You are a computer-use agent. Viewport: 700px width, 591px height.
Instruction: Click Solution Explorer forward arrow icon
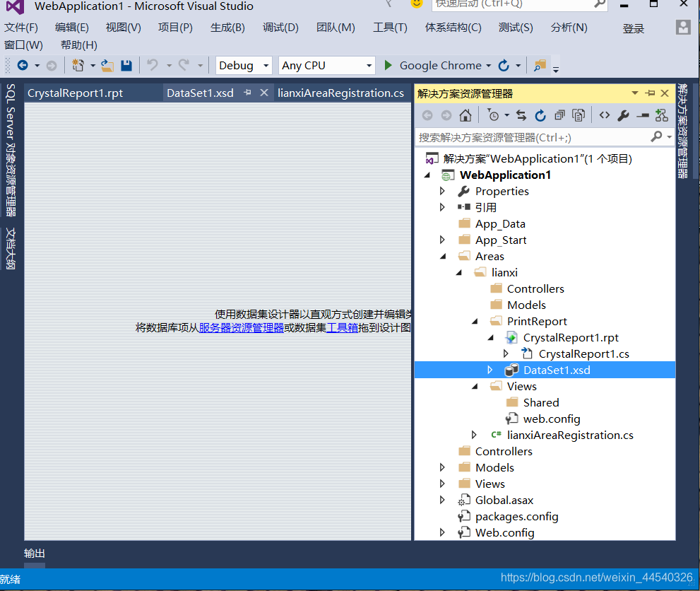446,116
